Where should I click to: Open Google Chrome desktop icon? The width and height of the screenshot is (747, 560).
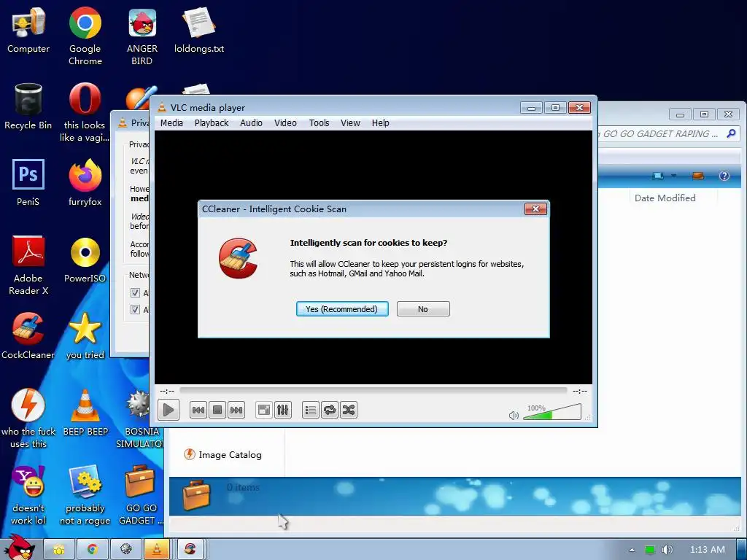click(85, 36)
